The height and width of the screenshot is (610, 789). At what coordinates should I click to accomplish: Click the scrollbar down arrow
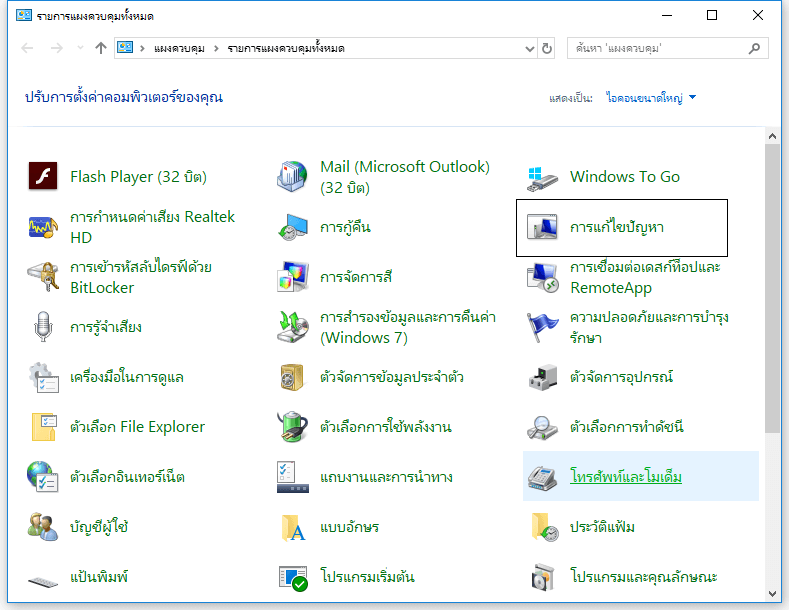(x=772, y=594)
